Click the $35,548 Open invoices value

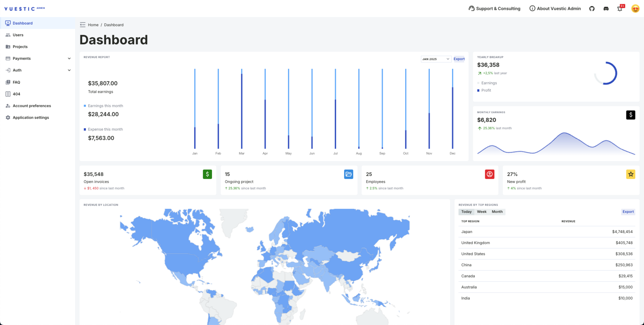tap(94, 174)
